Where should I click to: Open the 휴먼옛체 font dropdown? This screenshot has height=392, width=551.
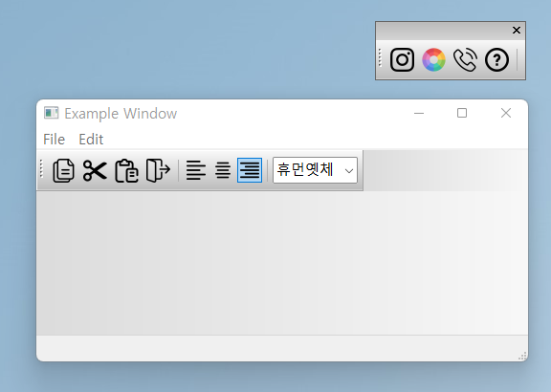point(316,170)
